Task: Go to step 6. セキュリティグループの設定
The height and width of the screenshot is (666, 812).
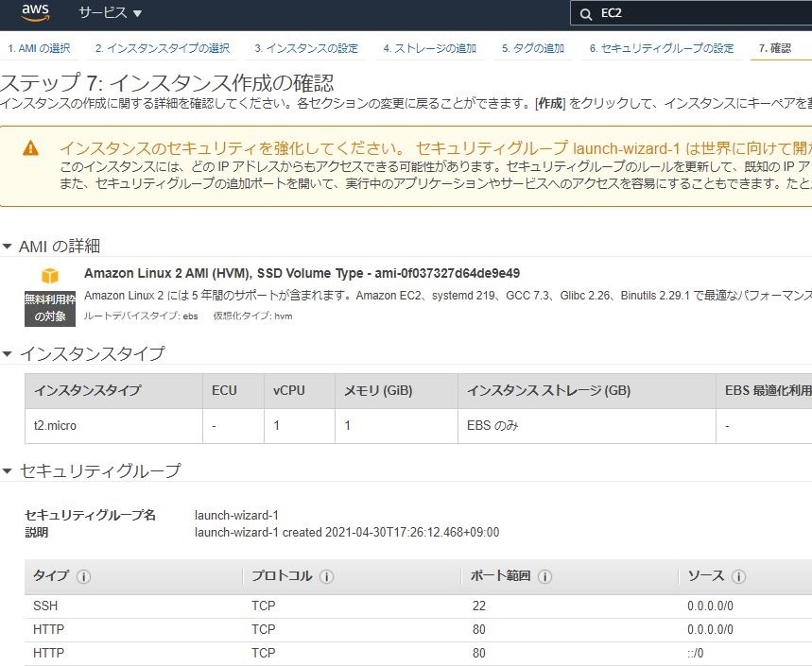Action: coord(662,48)
